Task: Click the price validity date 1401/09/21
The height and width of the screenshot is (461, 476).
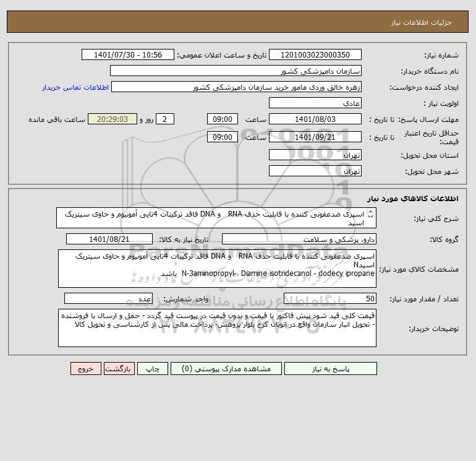Action: click(x=315, y=137)
